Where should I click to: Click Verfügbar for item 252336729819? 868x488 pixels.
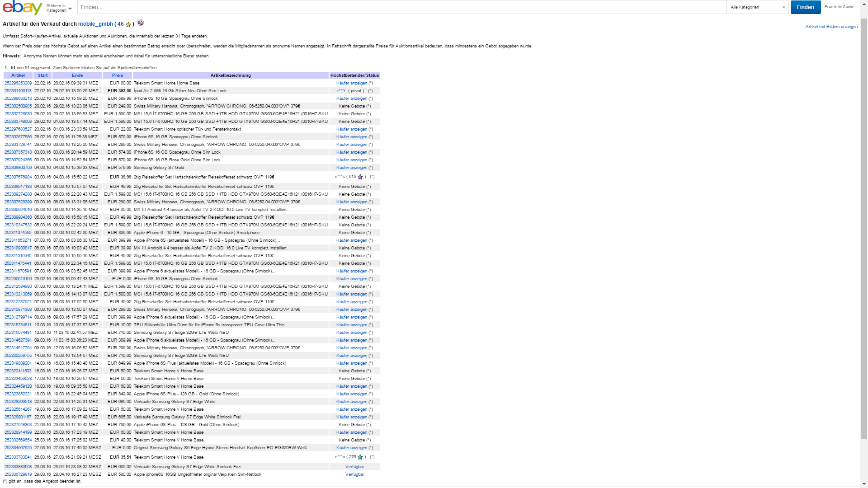[x=354, y=474]
